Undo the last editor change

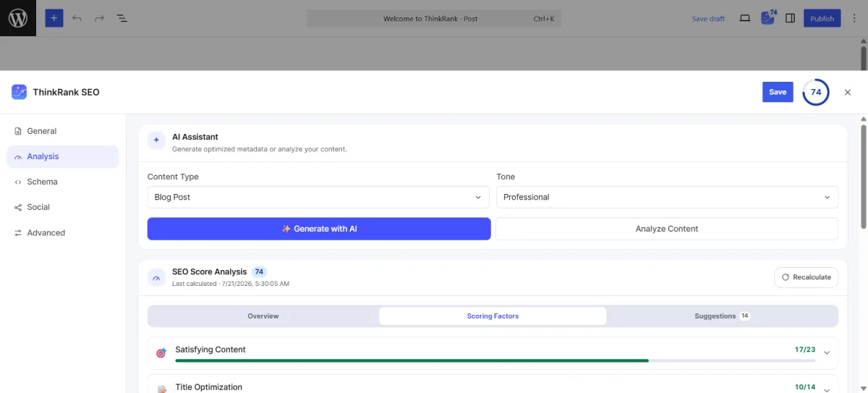pyautogui.click(x=77, y=18)
